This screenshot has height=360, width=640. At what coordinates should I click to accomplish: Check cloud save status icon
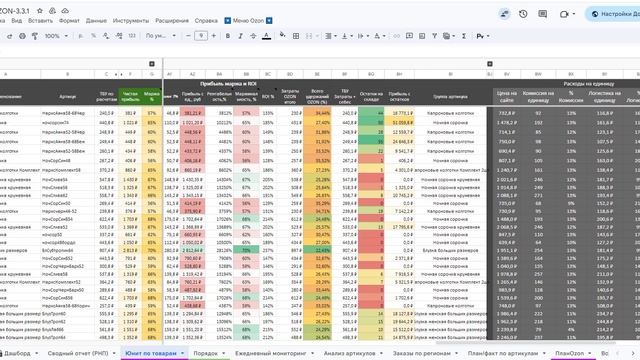point(65,11)
